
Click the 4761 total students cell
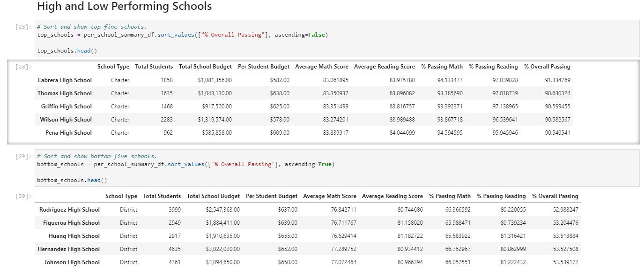click(x=175, y=262)
